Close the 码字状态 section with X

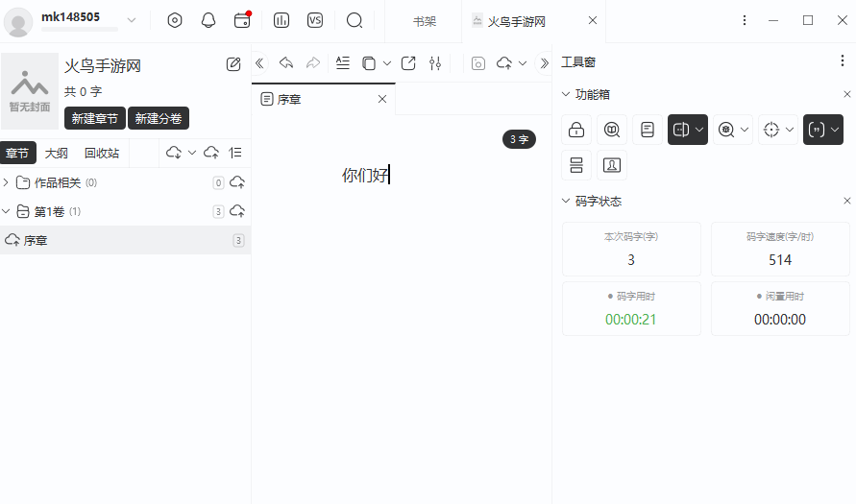pyautogui.click(x=846, y=201)
